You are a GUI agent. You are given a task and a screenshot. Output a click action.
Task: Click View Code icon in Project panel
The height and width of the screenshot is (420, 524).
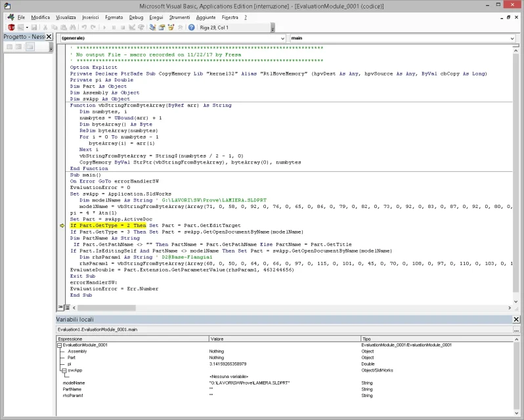pyautogui.click(x=10, y=47)
